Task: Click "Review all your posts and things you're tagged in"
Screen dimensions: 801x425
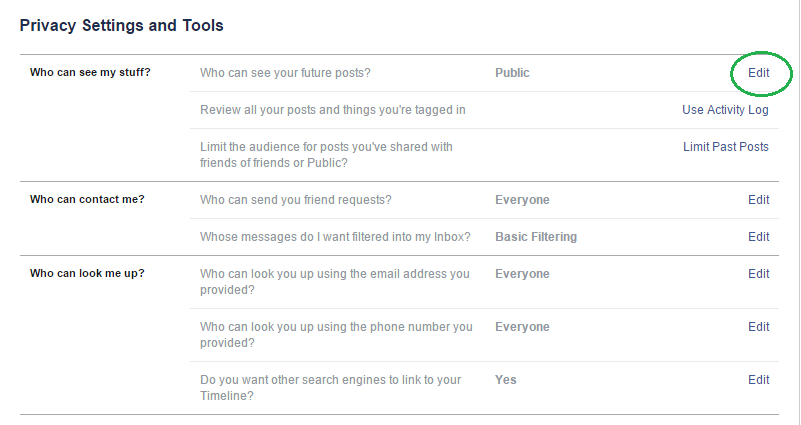Action: click(x=333, y=110)
